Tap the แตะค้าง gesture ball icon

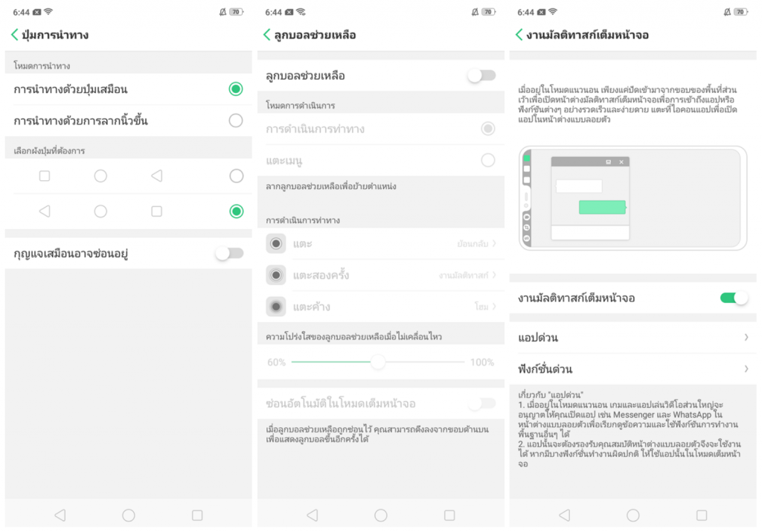pos(276,307)
